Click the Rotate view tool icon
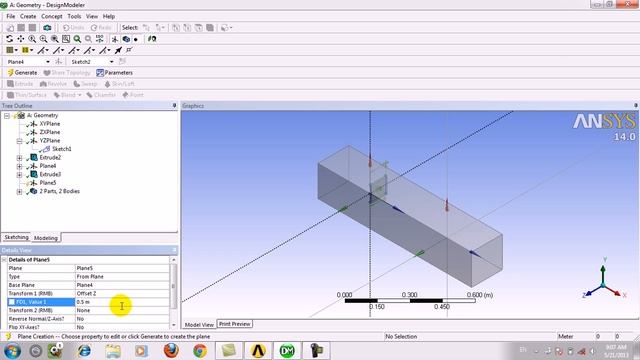This screenshot has height=360, width=640. pos(9,39)
